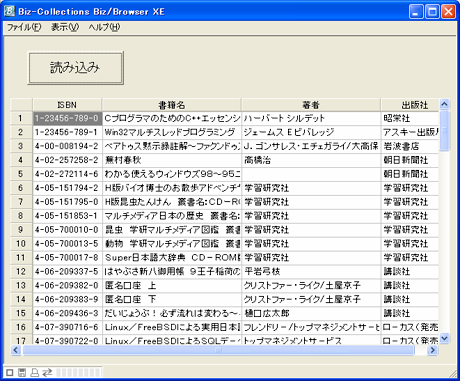This screenshot has height=381, width=460.
Task: Click the vertical scrollbar thumb
Action: coord(444,131)
